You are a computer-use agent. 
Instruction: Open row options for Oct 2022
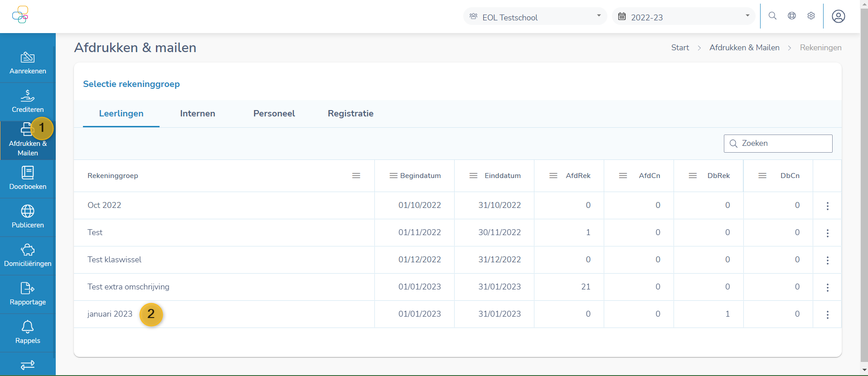coord(827,206)
